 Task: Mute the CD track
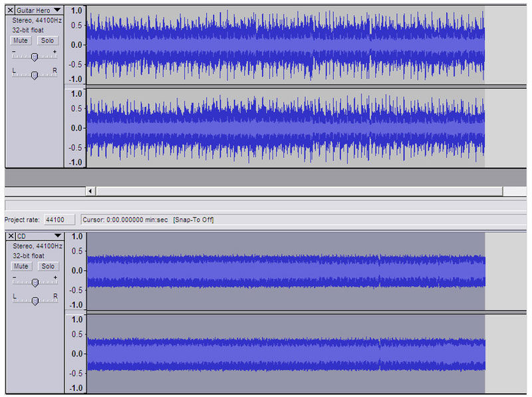21,266
